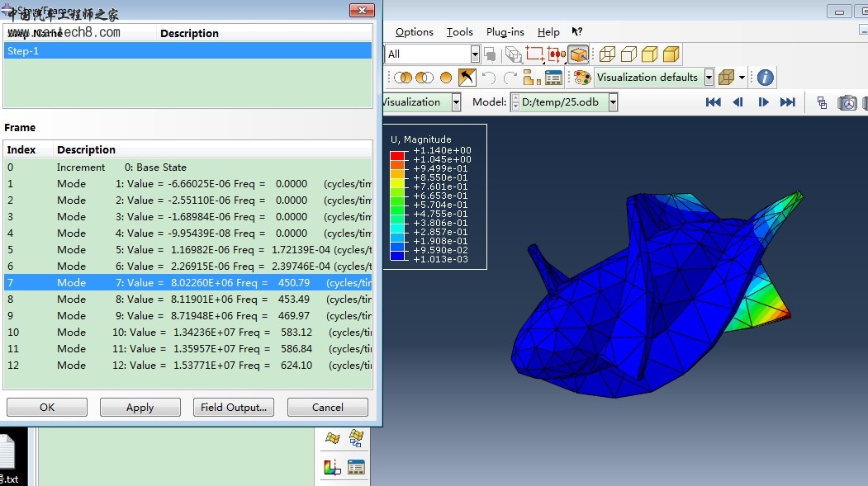The width and height of the screenshot is (868, 486).
Task: Open the Model D:/temp/25.odb dropdown
Action: click(x=612, y=102)
